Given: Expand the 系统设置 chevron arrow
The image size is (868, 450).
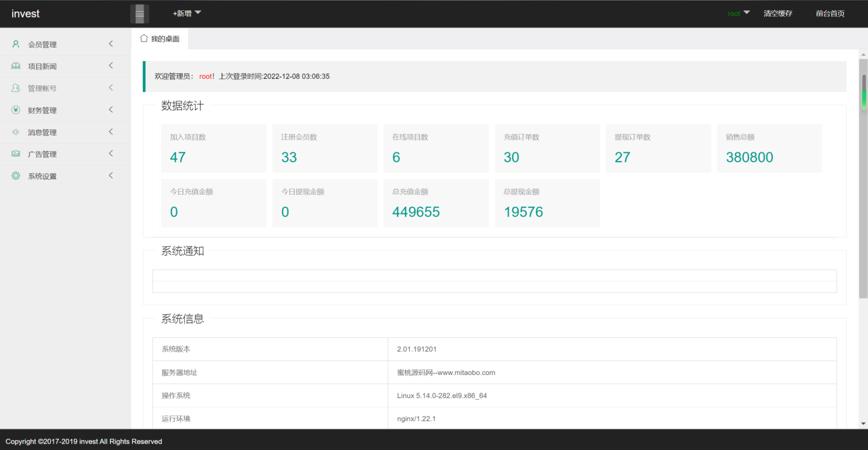Looking at the screenshot, I should (x=111, y=176).
